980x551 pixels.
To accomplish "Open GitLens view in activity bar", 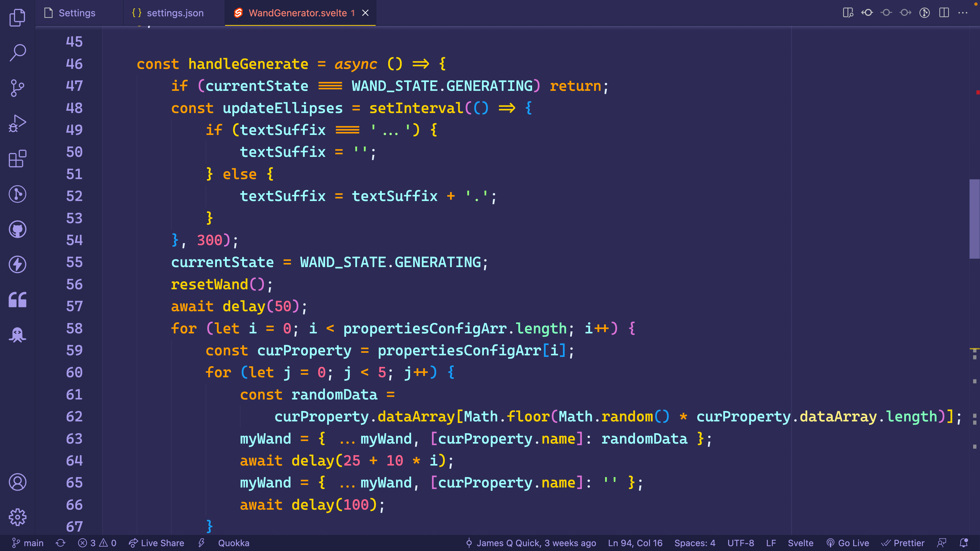I will [18, 194].
